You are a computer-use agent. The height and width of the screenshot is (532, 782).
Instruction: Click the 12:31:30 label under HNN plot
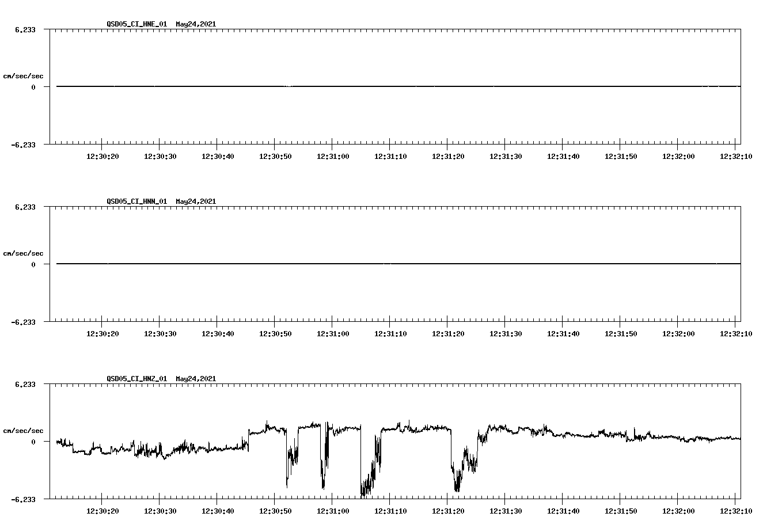click(505, 333)
